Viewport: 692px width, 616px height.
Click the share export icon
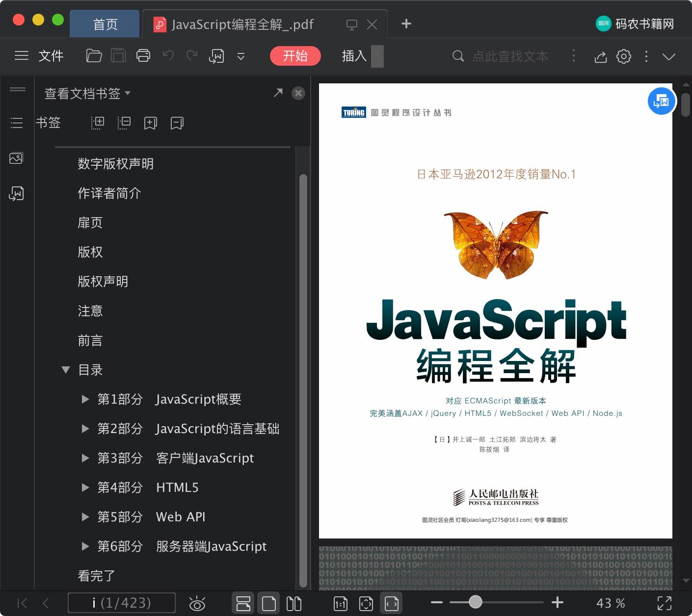coord(600,57)
